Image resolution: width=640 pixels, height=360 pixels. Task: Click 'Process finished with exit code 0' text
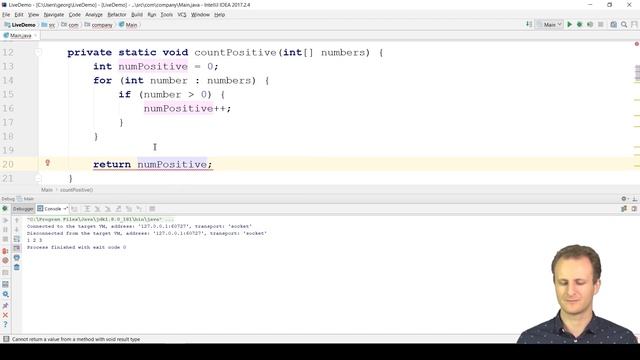tap(76, 247)
